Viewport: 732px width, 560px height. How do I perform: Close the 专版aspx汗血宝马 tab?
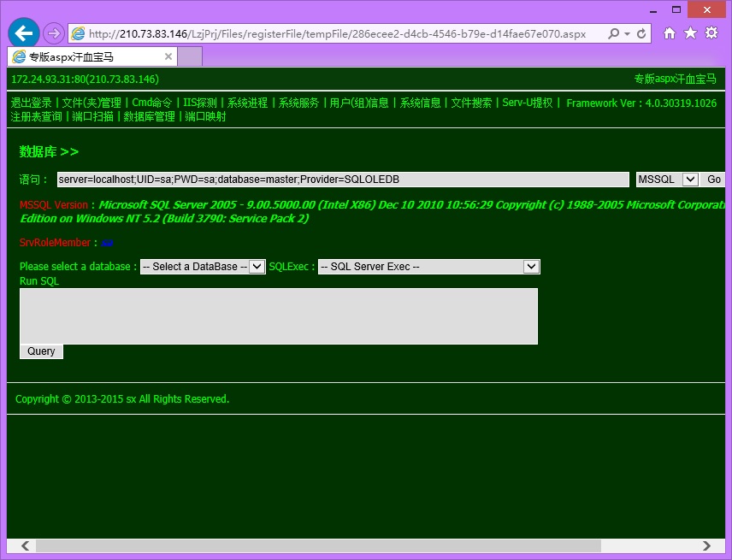pos(168,56)
